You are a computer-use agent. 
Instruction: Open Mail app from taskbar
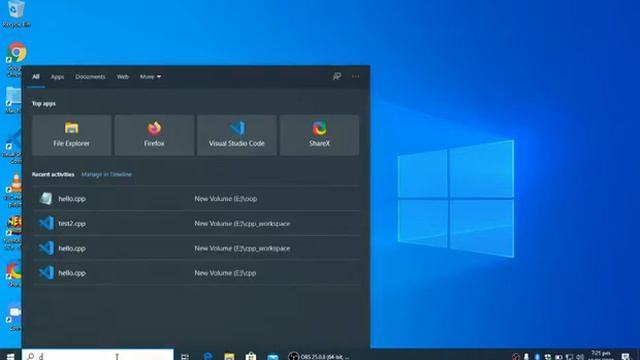point(273,356)
